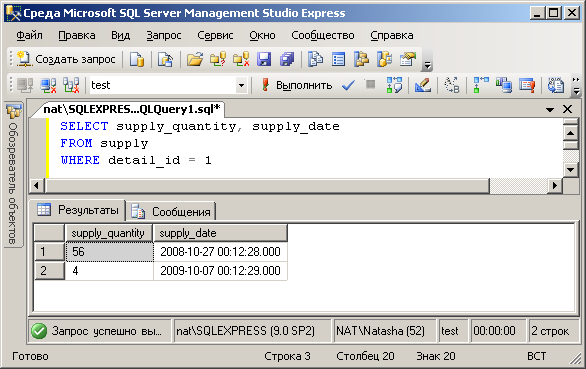Click the database icon with red X

pos(241,59)
